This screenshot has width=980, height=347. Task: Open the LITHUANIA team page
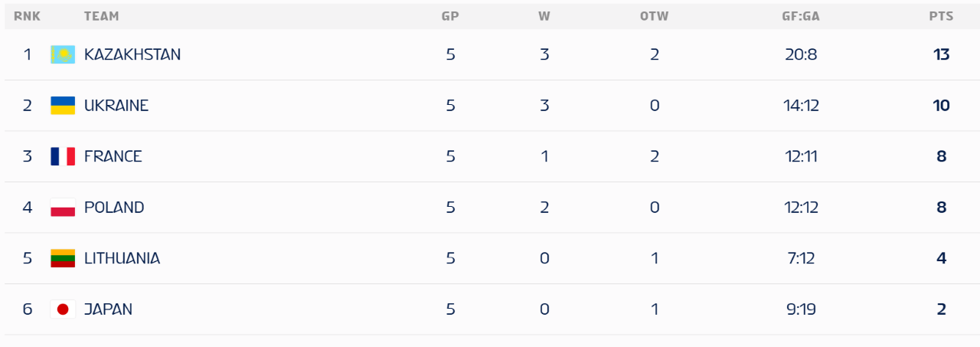click(122, 258)
